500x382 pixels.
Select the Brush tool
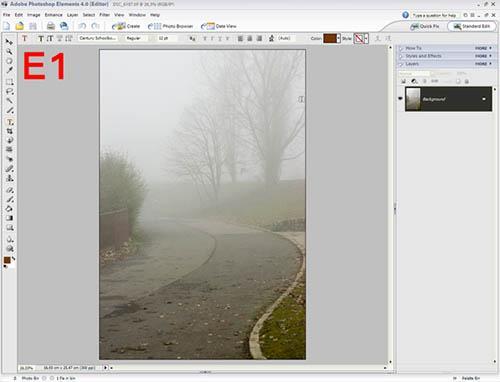pyautogui.click(x=9, y=199)
